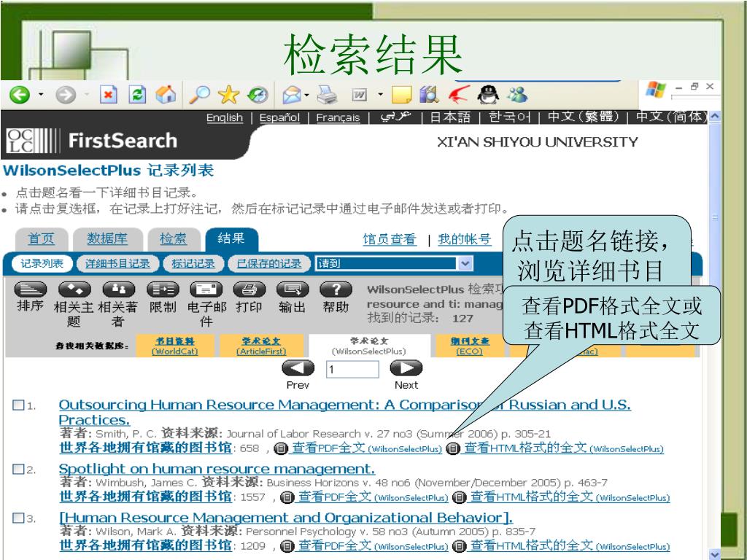The height and width of the screenshot is (560, 747).
Task: Go to the browser Home page icon
Action: click(x=166, y=95)
